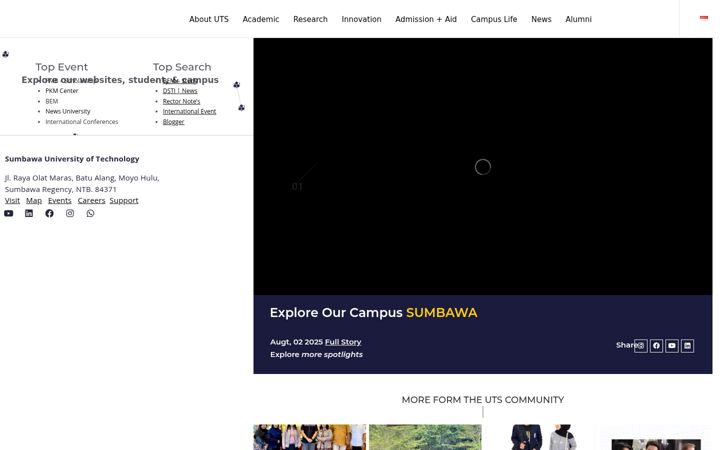Open the community thumbnail showing green trees
The image size is (720, 450).
(x=425, y=437)
